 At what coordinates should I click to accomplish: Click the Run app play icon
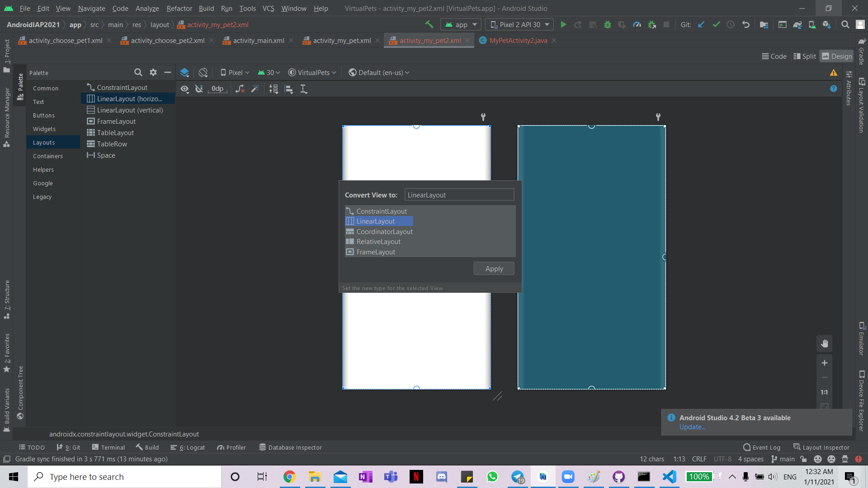[563, 25]
